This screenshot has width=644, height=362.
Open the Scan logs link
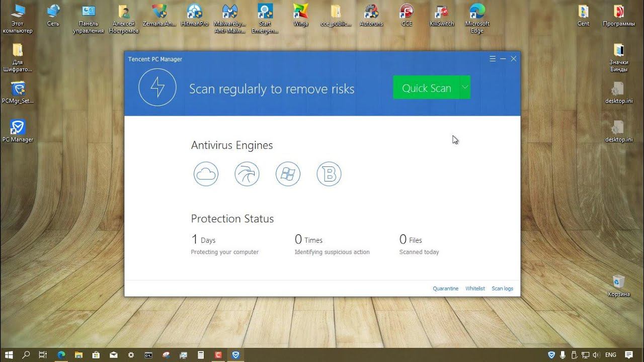[x=503, y=289]
